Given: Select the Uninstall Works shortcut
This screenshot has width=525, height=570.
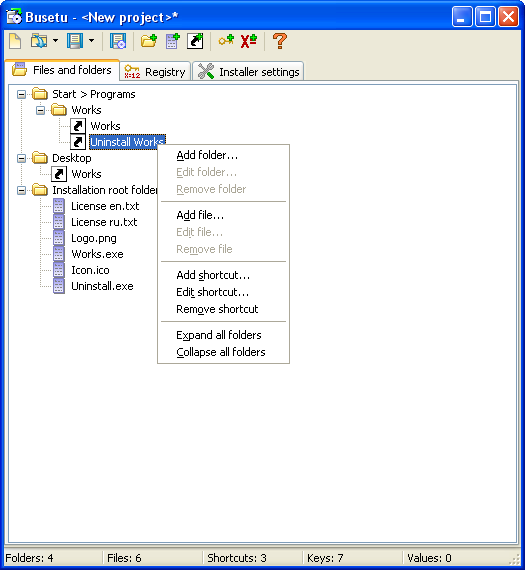Looking at the screenshot, I should [x=127, y=142].
